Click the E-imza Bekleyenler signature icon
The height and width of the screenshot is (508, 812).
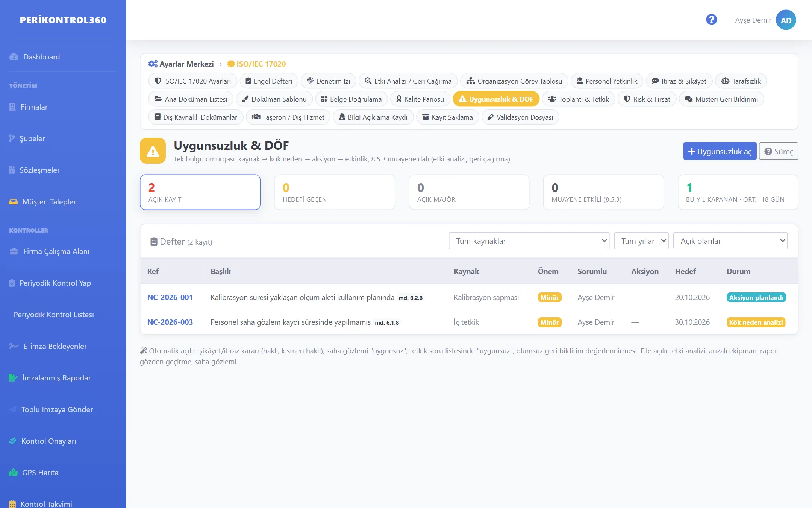click(x=14, y=346)
